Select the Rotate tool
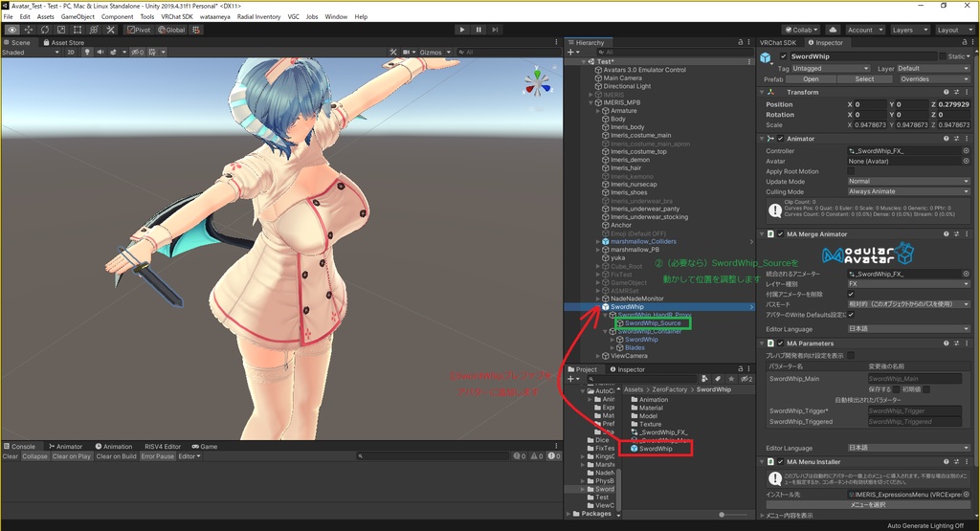The height and width of the screenshot is (531, 980). [44, 30]
